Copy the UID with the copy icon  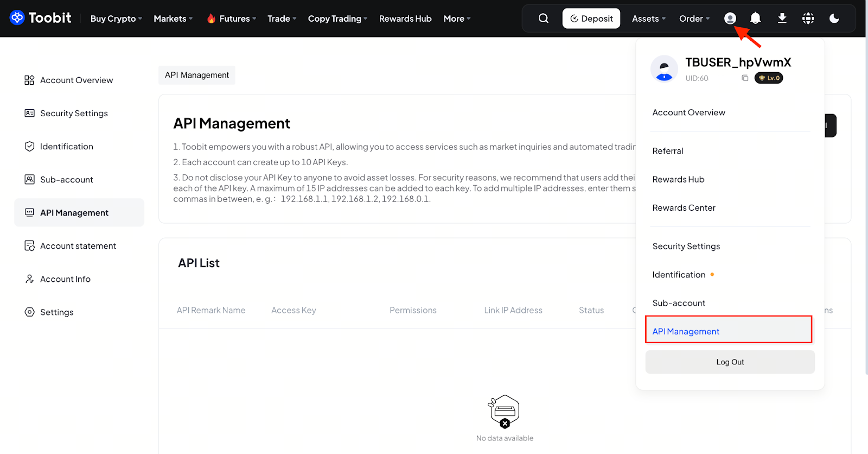745,78
